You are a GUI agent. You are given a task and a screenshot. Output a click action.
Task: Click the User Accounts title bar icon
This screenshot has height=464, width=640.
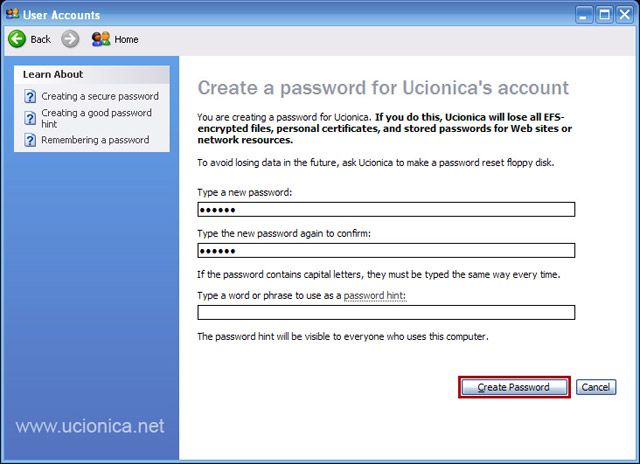click(x=12, y=14)
